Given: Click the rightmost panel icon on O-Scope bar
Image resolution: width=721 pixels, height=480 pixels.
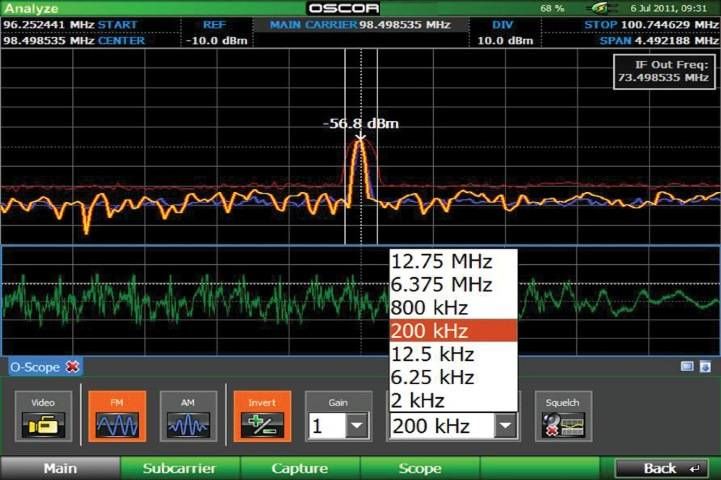Looking at the screenshot, I should tap(705, 366).
